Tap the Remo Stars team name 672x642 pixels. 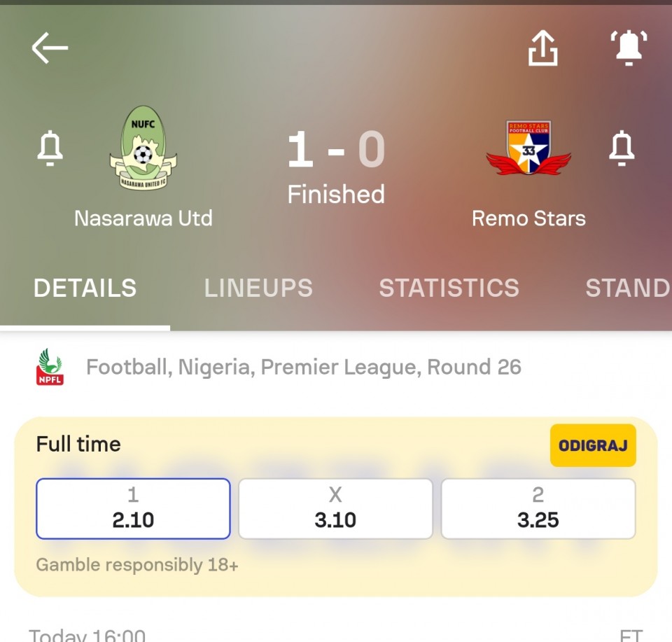tap(528, 218)
